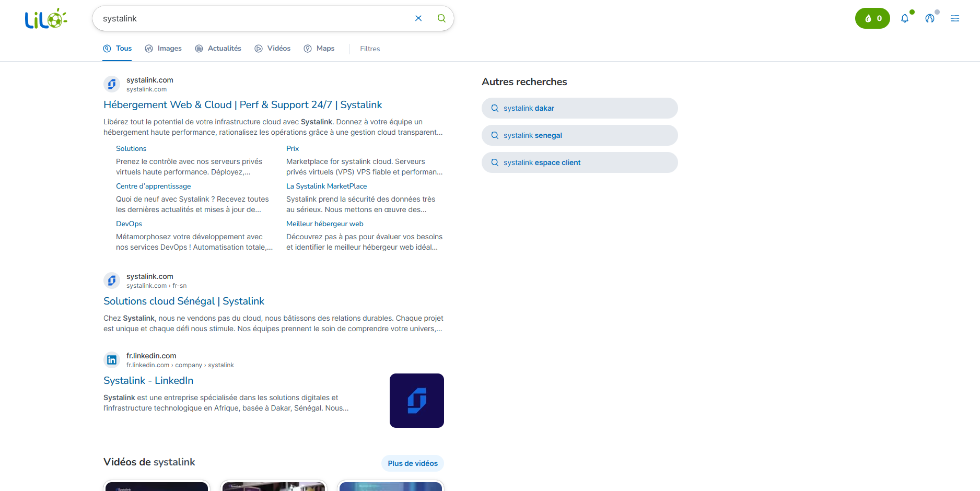Click the LinkedIn favicon icon
This screenshot has width=980, height=491.
(x=112, y=360)
